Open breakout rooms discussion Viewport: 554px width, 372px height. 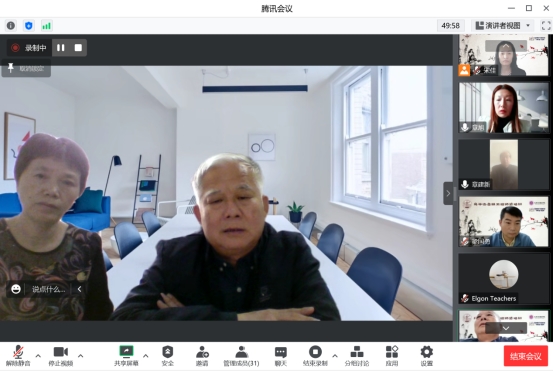[x=357, y=356]
